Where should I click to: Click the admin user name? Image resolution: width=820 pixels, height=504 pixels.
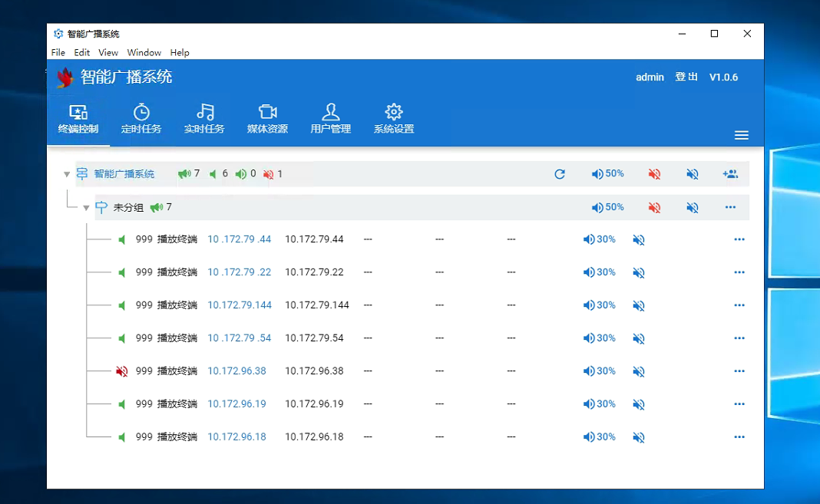pyautogui.click(x=650, y=77)
